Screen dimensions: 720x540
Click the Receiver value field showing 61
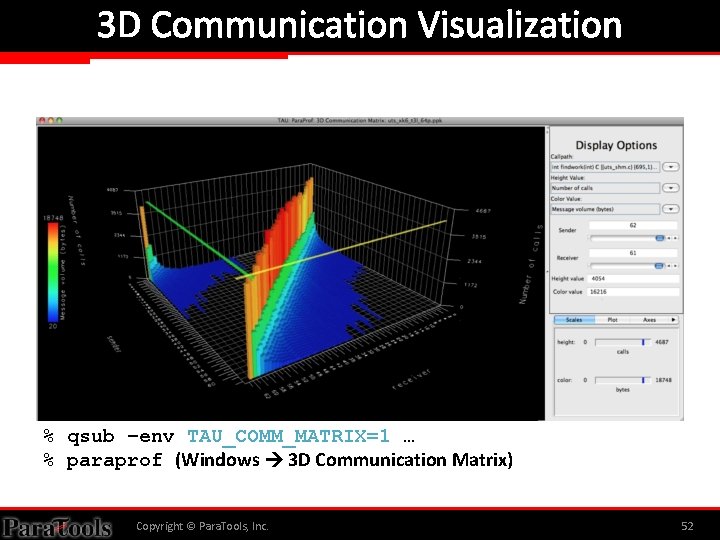633,253
